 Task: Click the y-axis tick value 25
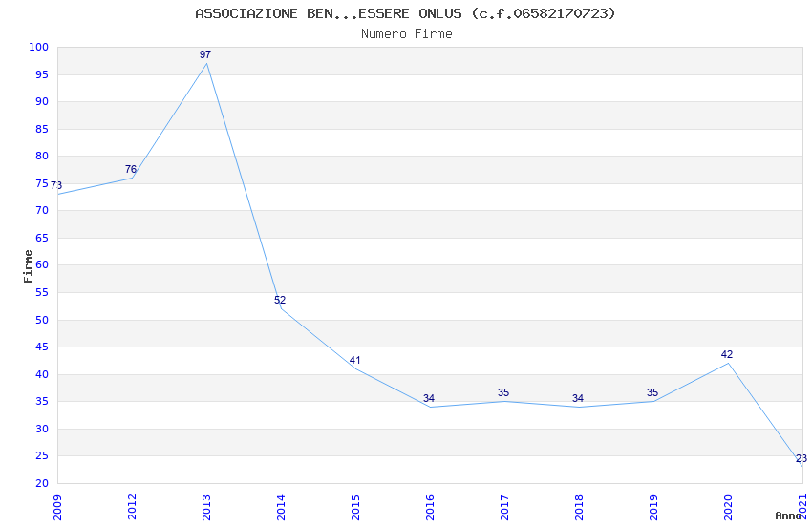pos(42,455)
